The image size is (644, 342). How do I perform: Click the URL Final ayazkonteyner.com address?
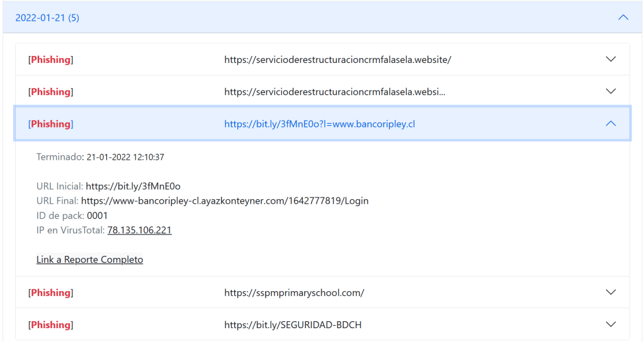point(225,201)
